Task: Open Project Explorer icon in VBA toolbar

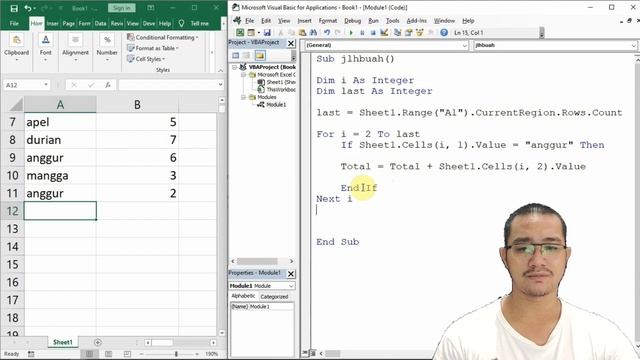Action: click(397, 33)
